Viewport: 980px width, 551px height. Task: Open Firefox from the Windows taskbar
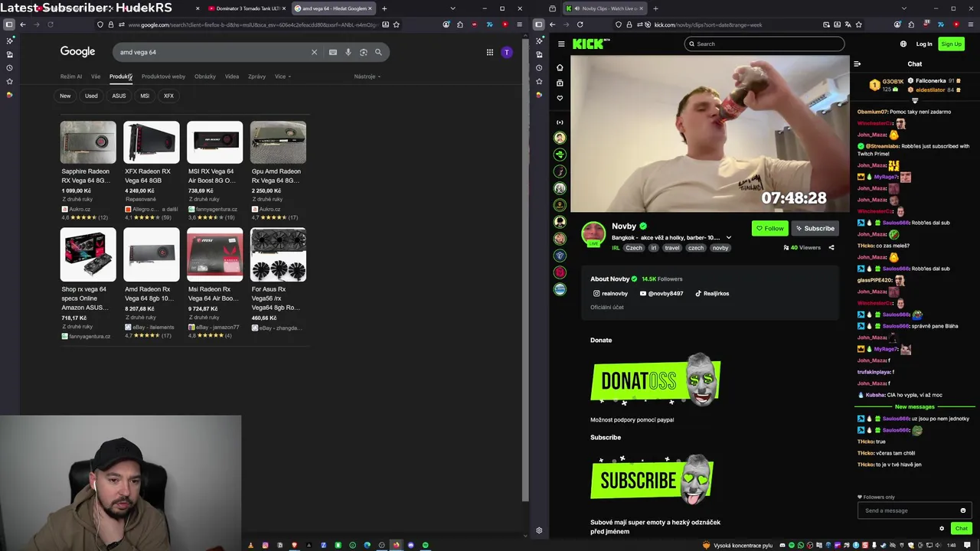click(x=397, y=545)
